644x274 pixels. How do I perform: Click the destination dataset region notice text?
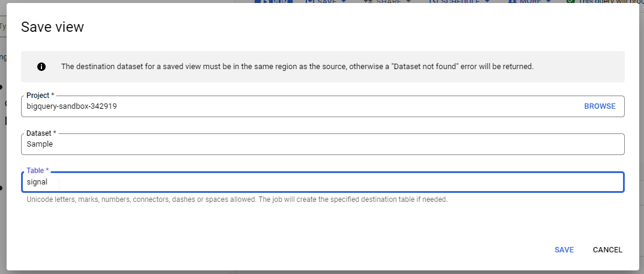(x=297, y=67)
